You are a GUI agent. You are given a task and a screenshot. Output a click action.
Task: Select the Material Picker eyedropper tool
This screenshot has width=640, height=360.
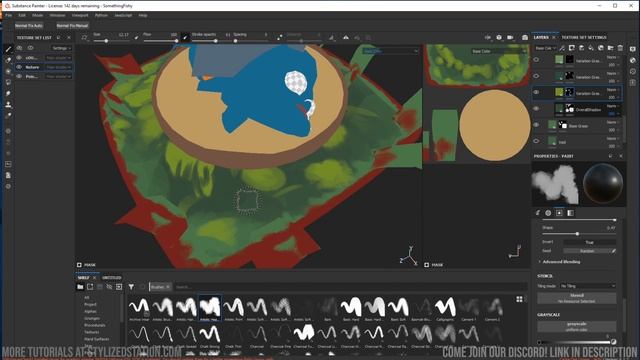tap(8, 116)
